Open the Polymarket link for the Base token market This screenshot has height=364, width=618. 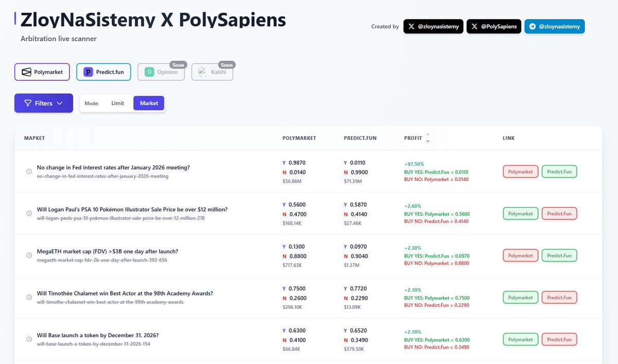coord(521,339)
